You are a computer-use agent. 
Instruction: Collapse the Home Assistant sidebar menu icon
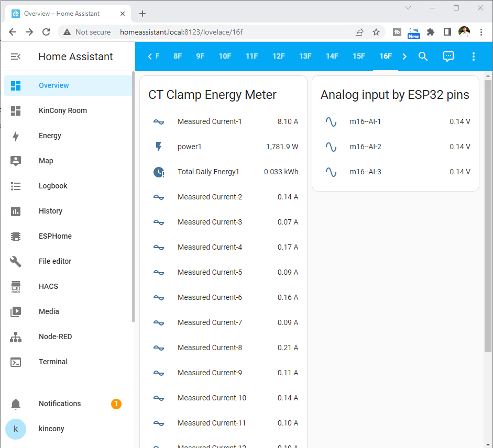(x=16, y=57)
